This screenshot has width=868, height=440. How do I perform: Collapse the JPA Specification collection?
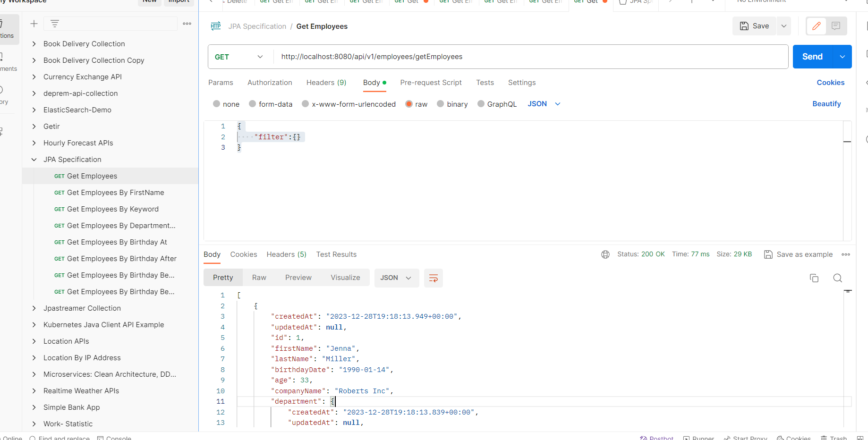34,160
